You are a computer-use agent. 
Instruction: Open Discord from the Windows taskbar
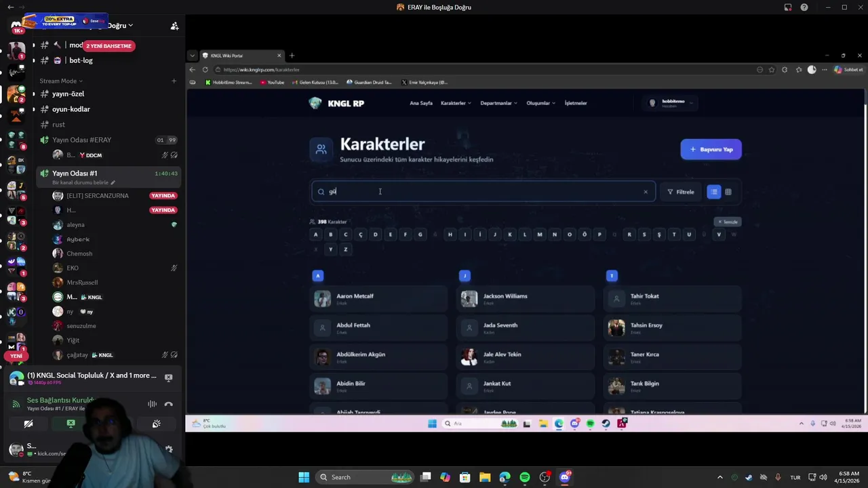[565, 477]
